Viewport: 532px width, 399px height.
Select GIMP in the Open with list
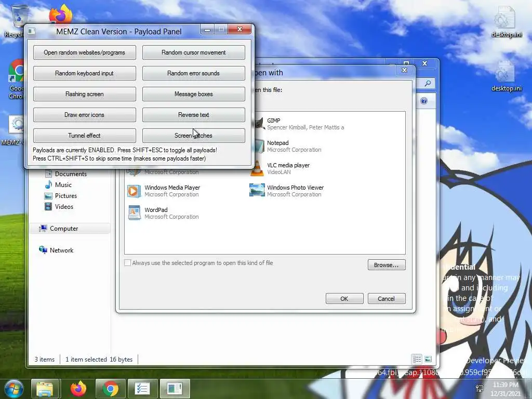(299, 124)
